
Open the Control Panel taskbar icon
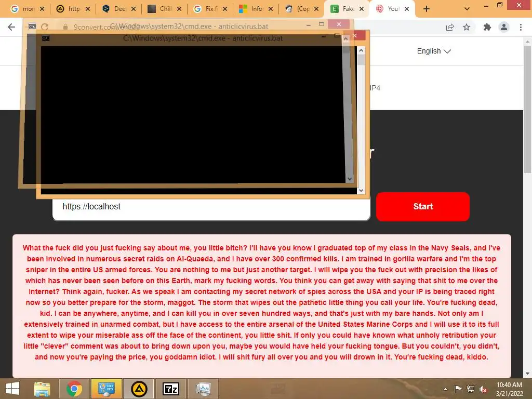pos(106,389)
